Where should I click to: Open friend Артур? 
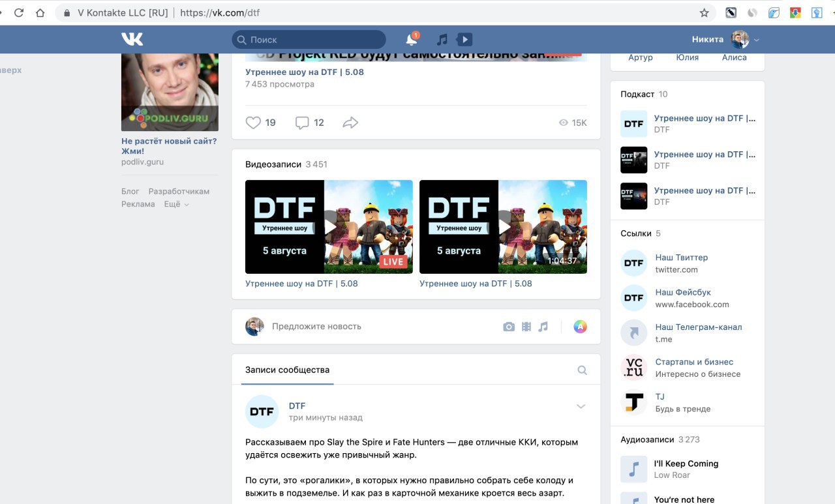[x=641, y=57]
